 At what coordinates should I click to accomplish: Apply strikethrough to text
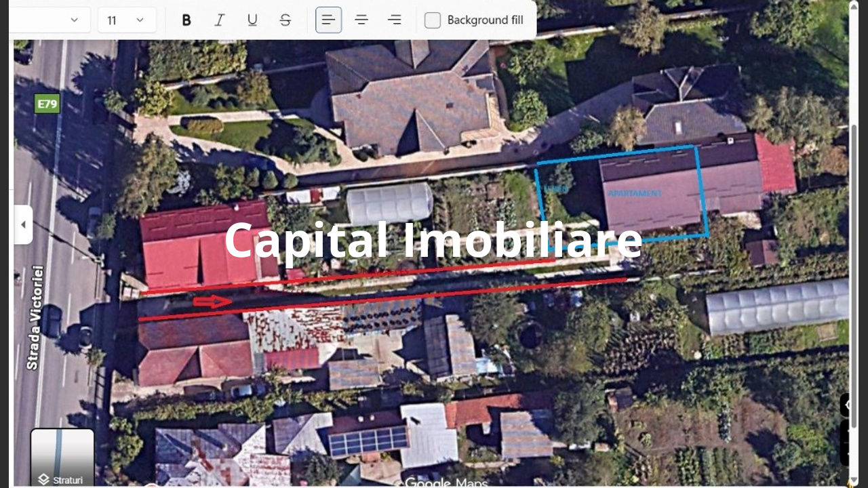coord(285,20)
